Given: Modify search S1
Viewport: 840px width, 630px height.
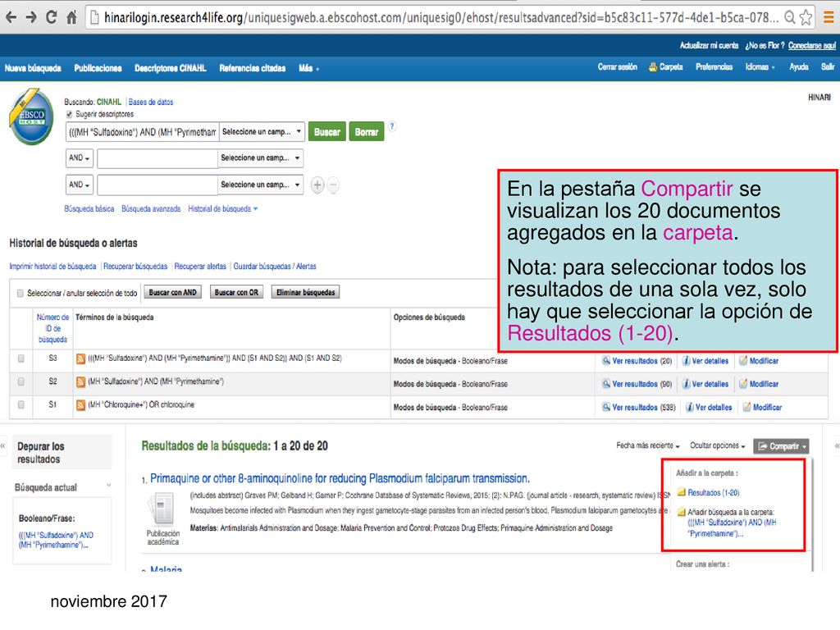Looking at the screenshot, I should pyautogui.click(x=762, y=407).
